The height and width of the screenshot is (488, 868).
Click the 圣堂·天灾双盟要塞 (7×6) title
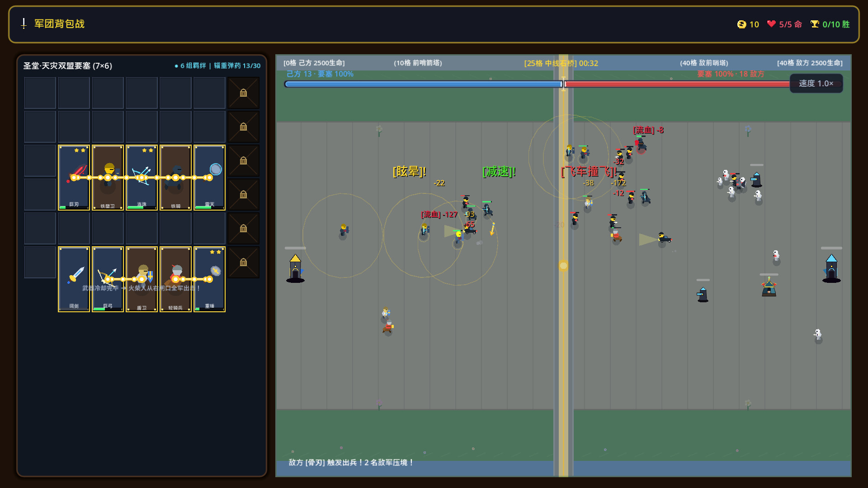tap(68, 66)
